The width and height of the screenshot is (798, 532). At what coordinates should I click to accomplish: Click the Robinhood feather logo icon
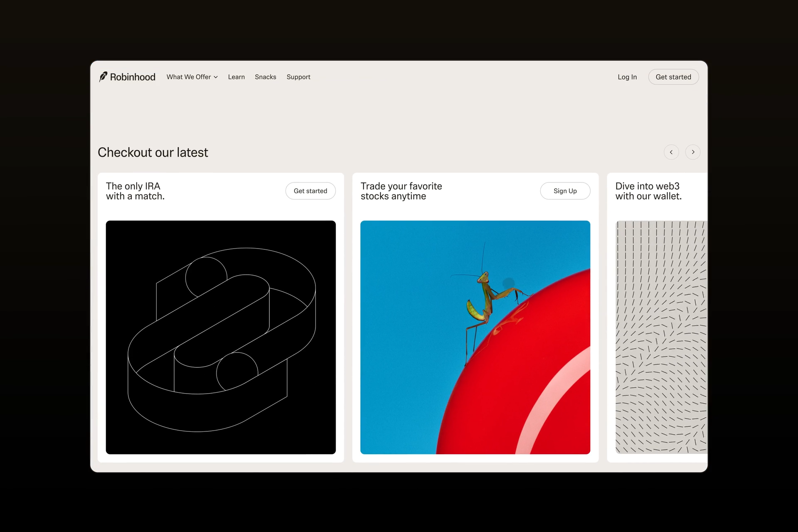103,77
